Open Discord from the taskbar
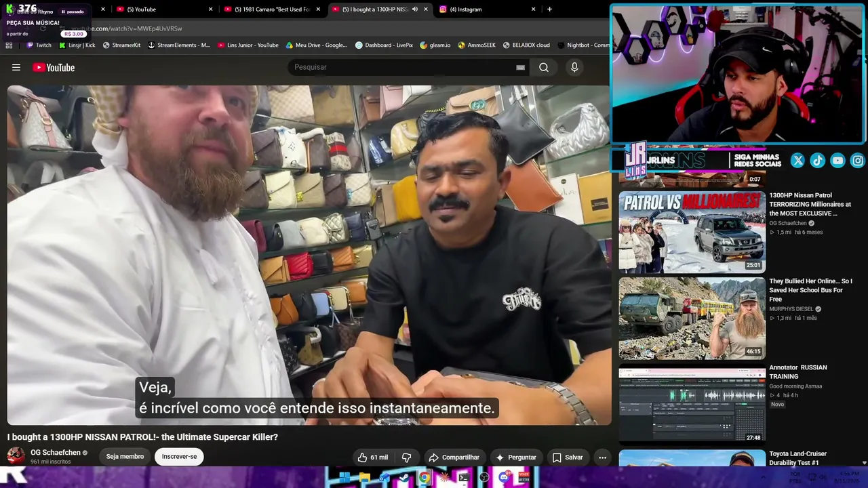Image resolution: width=868 pixels, height=488 pixels. [504, 478]
